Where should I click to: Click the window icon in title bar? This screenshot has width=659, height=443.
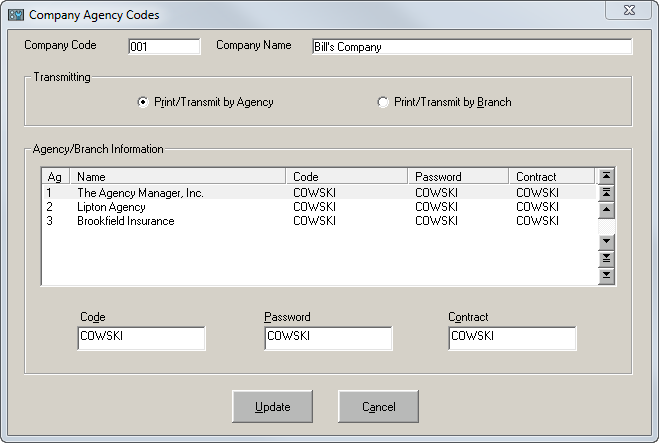[15, 15]
